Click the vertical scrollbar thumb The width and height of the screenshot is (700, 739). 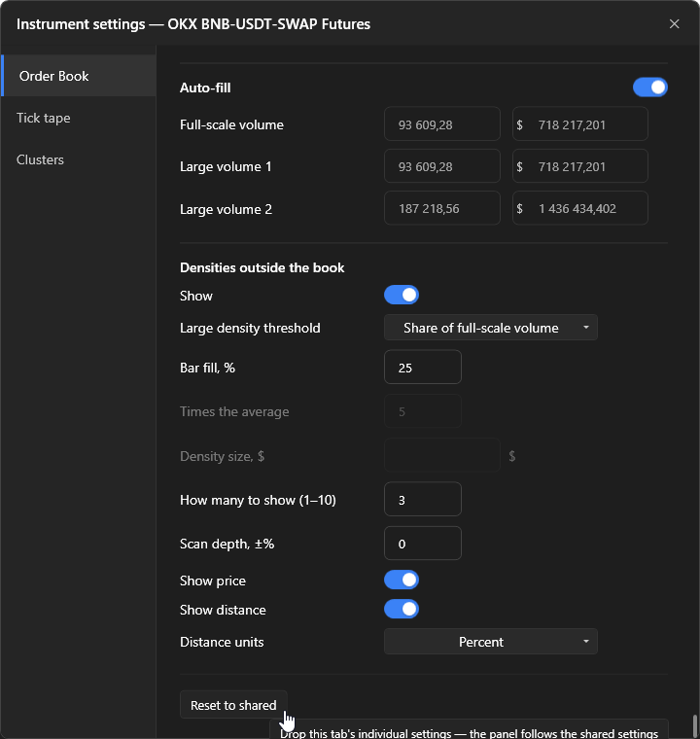click(x=694, y=726)
